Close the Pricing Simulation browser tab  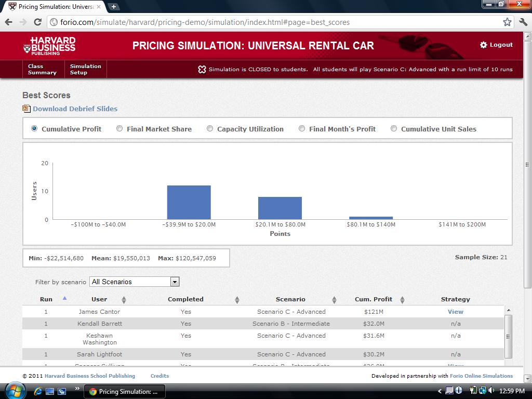[99, 6]
